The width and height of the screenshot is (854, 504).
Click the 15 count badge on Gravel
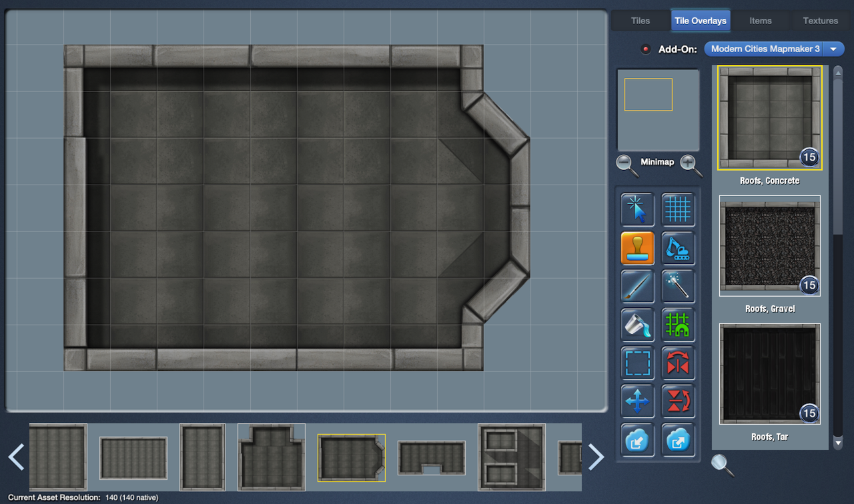[x=809, y=285]
